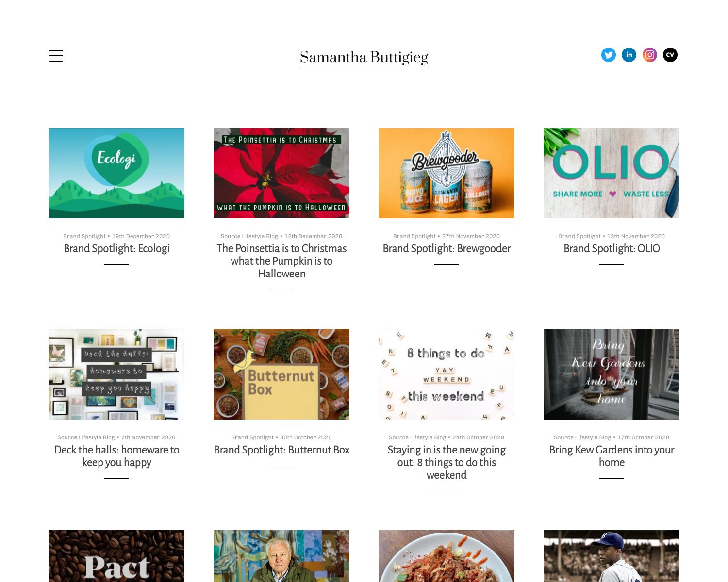Open the Poinsettia article thumbnail image
This screenshot has width=728, height=582.
[x=281, y=173]
